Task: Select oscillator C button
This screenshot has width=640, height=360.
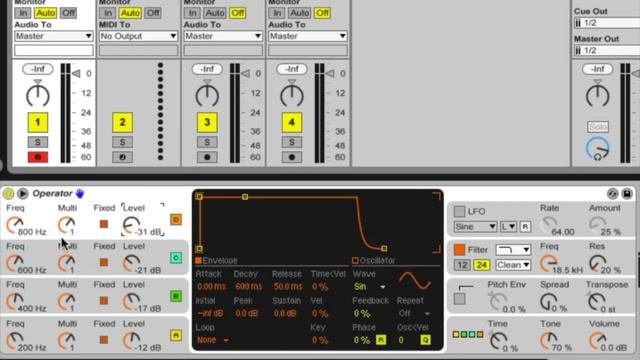Action: 176,258
